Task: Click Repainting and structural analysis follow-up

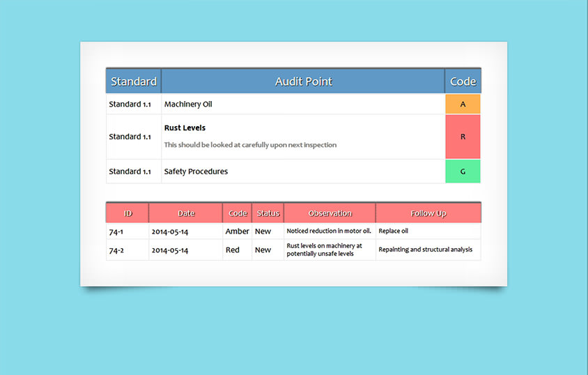Action: pos(425,250)
